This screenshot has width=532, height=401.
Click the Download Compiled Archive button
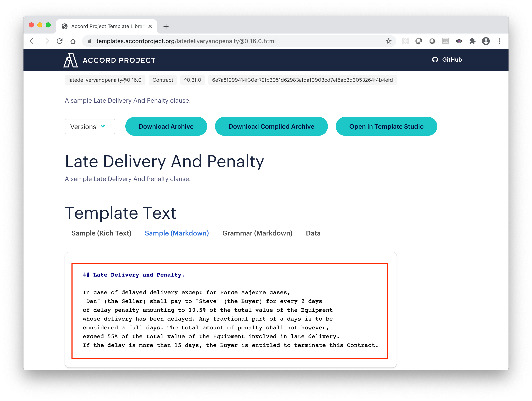pos(271,126)
